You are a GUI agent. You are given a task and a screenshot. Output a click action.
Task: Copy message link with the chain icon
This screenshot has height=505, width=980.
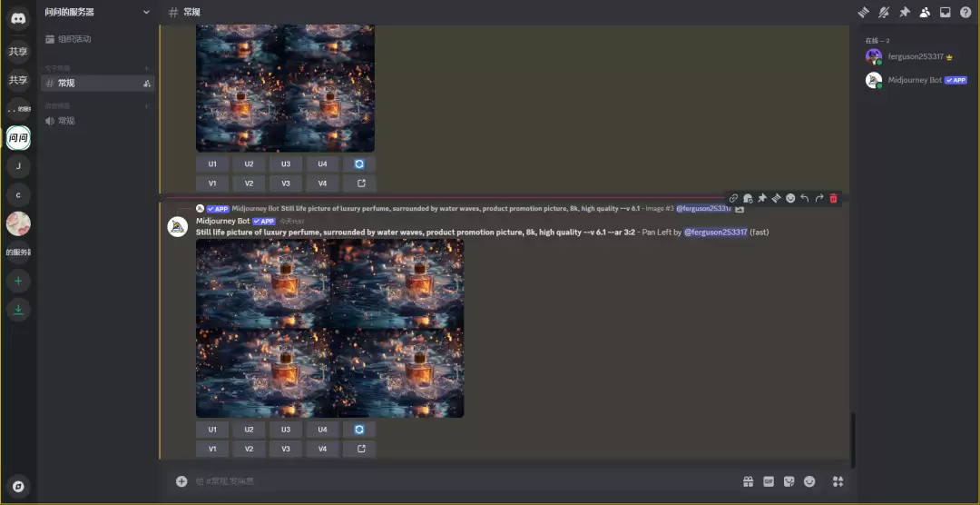click(733, 198)
